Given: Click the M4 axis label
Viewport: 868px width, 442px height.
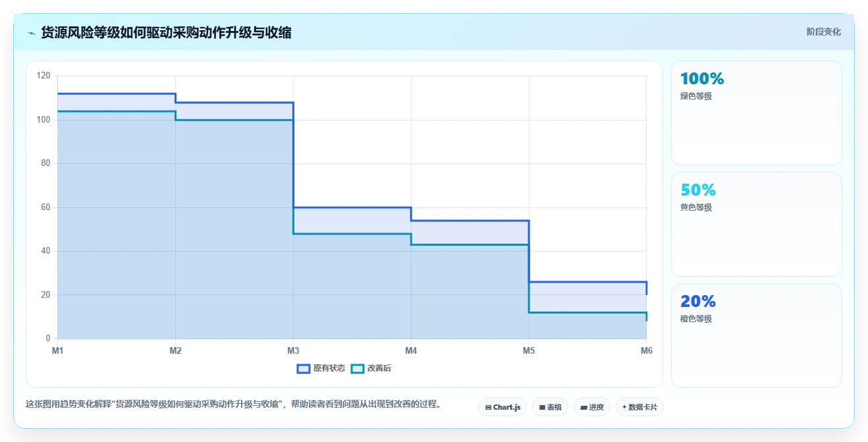Looking at the screenshot, I should [411, 350].
